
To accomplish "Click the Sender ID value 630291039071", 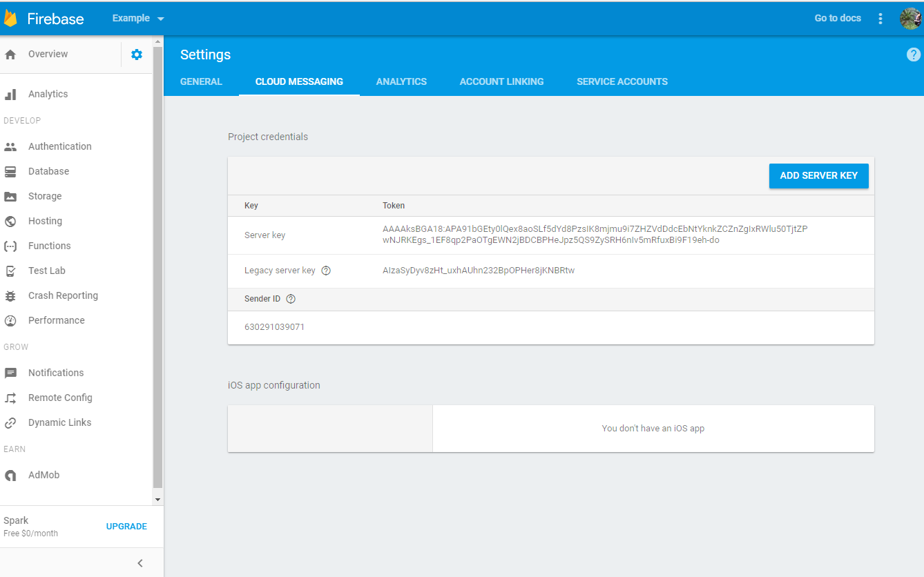I will coord(274,327).
